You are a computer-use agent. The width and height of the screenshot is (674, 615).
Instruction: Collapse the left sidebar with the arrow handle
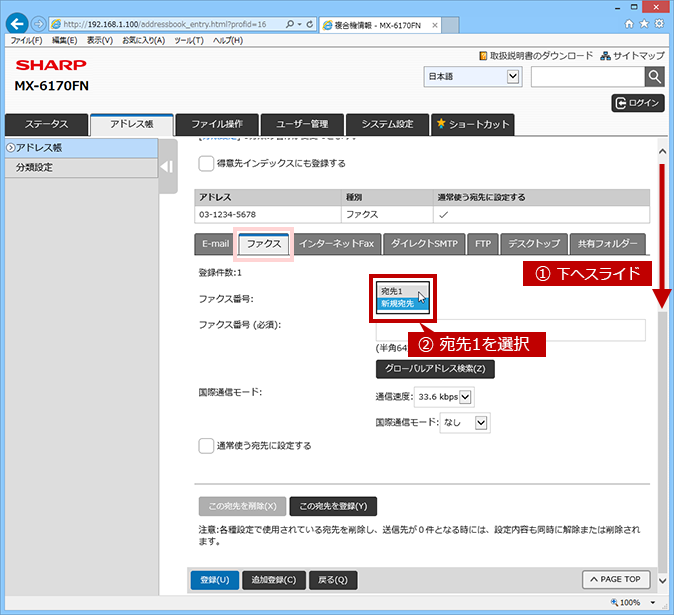[168, 166]
